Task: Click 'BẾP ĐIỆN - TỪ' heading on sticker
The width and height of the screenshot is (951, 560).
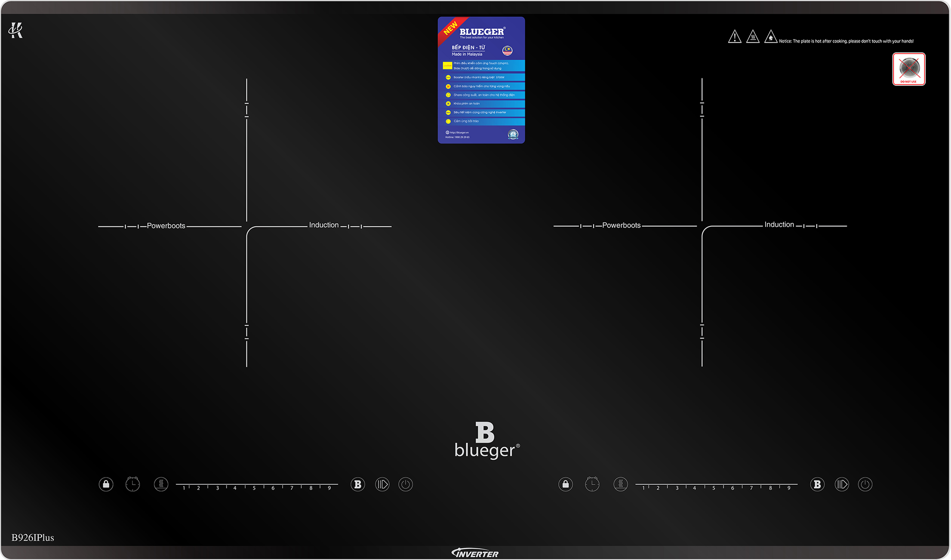Action: point(468,47)
